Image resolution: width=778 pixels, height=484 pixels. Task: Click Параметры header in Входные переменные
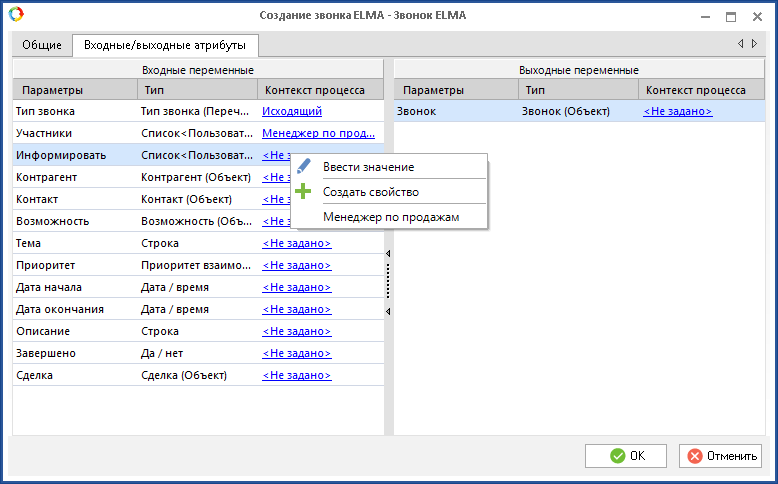click(75, 90)
